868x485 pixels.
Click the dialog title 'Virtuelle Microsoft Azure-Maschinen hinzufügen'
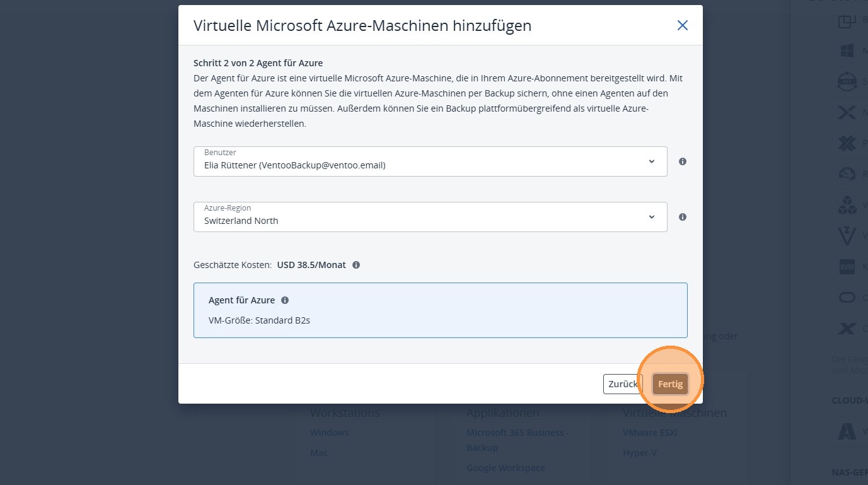[362, 26]
